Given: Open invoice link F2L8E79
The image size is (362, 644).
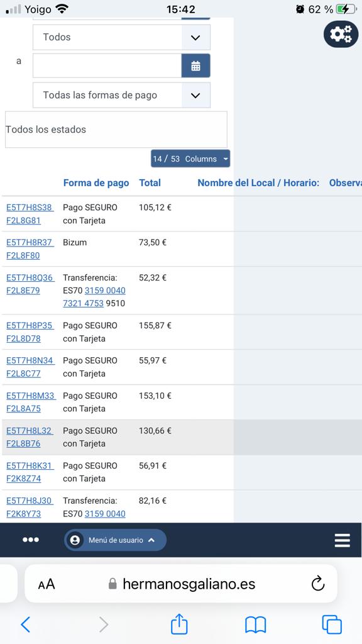Looking at the screenshot, I should [x=23, y=291].
